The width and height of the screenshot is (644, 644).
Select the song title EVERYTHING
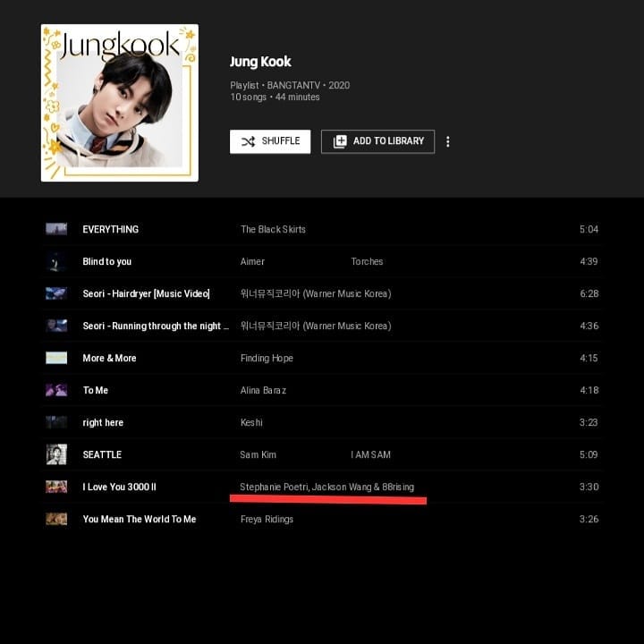click(111, 229)
